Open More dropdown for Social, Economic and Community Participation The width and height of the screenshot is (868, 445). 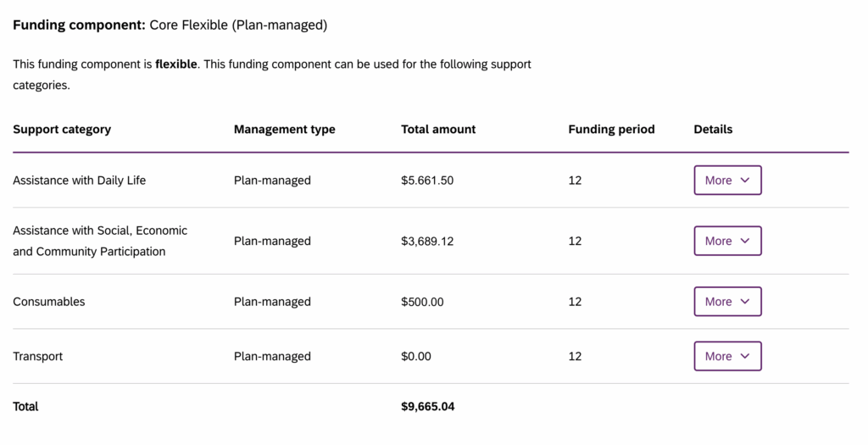(x=727, y=241)
